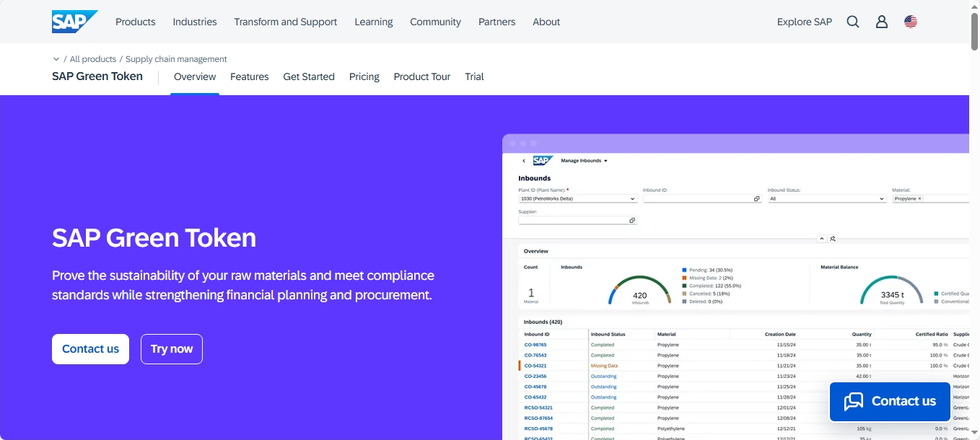Open the Partners menu
This screenshot has height=440, width=980.
pyautogui.click(x=497, y=22)
